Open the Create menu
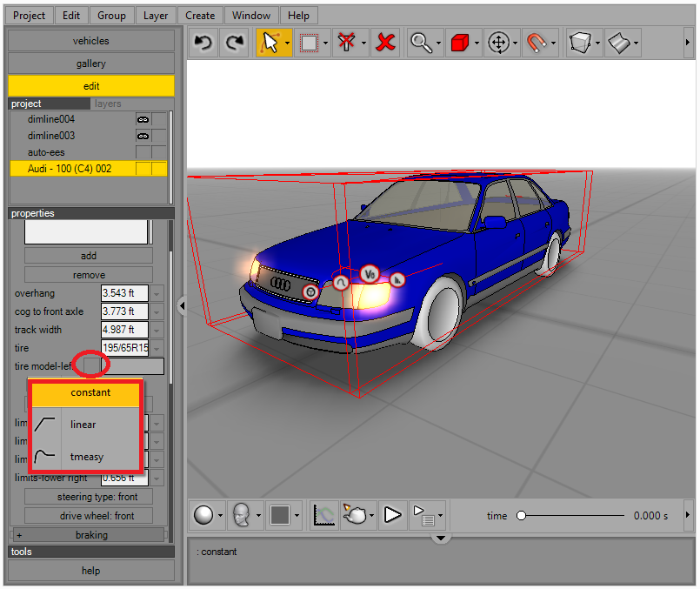 click(x=200, y=16)
